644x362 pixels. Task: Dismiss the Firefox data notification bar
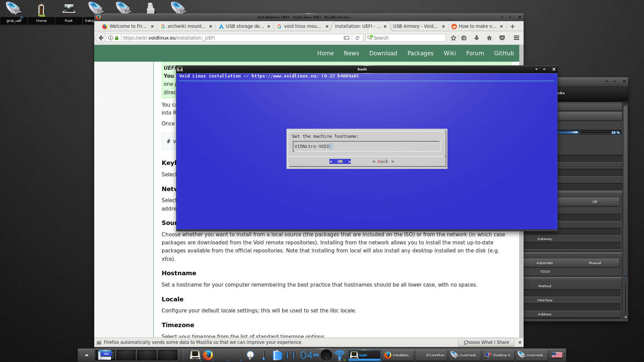tap(520, 342)
